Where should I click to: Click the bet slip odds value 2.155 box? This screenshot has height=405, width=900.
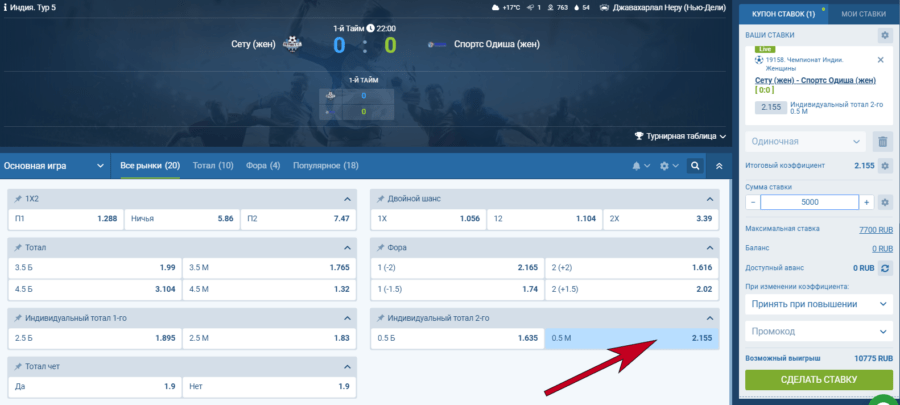point(770,107)
